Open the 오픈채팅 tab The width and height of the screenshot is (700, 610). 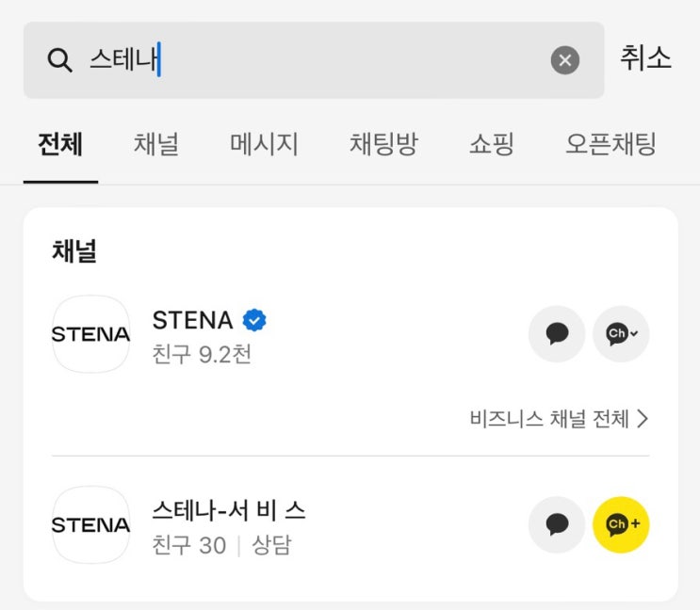[x=610, y=144]
